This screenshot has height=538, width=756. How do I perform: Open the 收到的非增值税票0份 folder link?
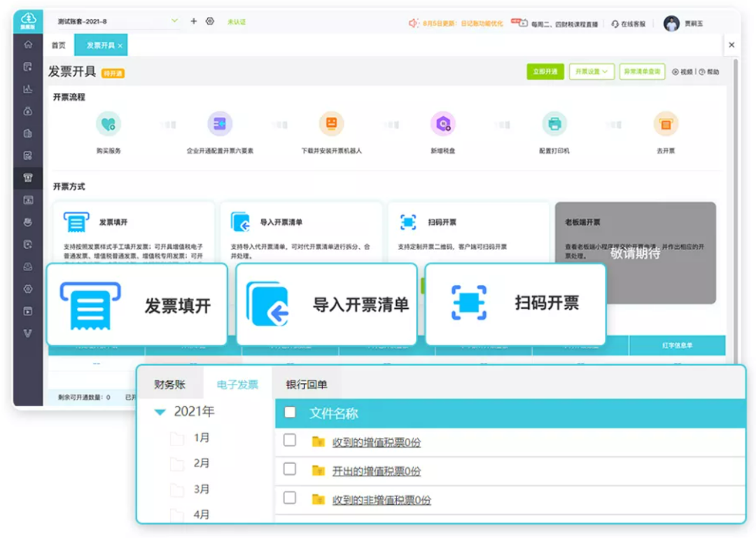(x=381, y=500)
